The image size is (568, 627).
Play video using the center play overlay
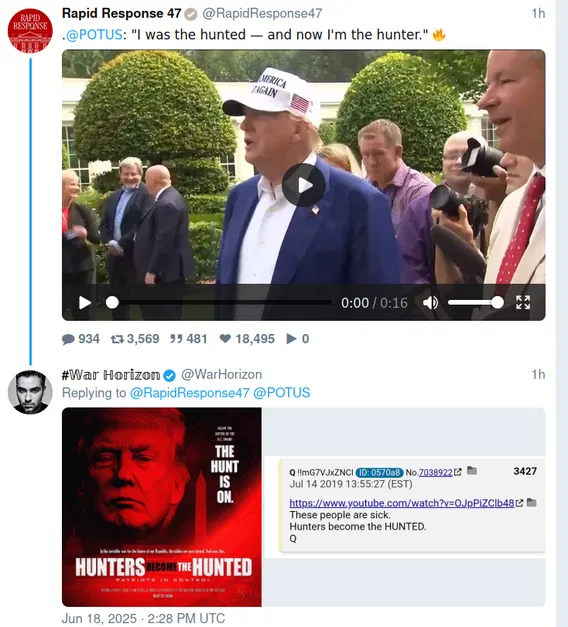[x=304, y=185]
